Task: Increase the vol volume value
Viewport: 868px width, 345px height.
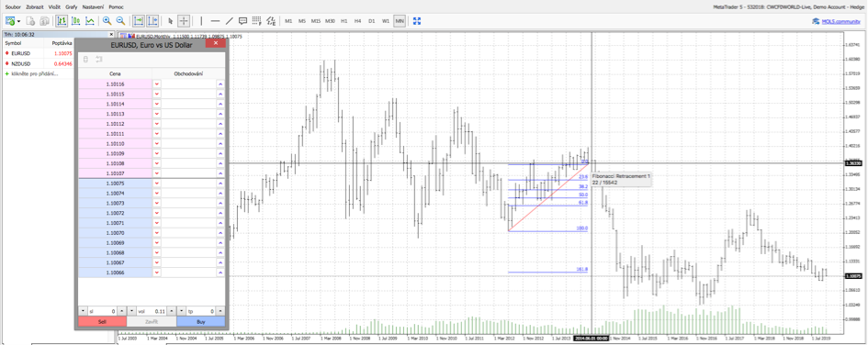Action: coord(172,312)
